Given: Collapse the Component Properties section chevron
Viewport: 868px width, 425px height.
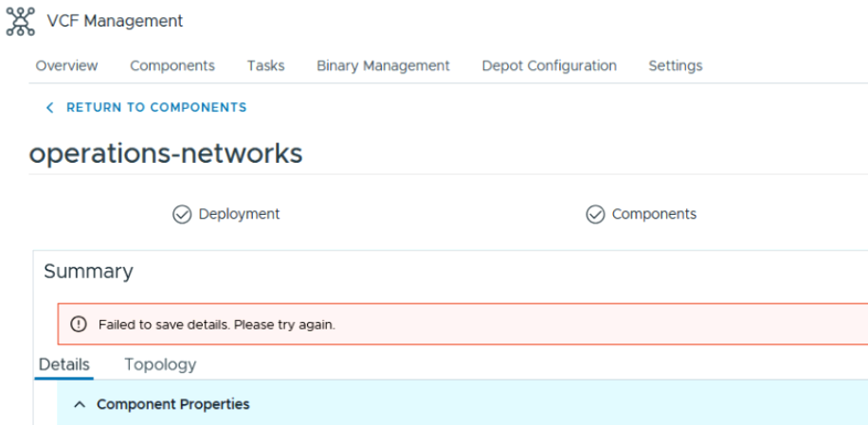Looking at the screenshot, I should tap(80, 404).
